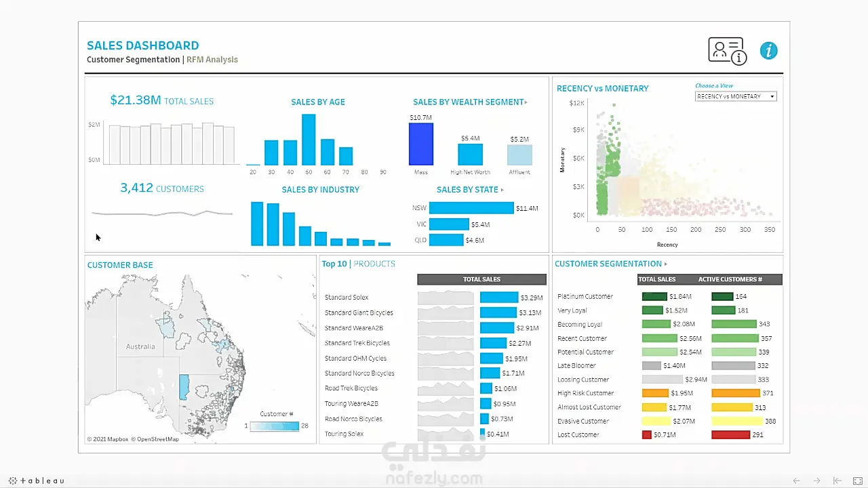This screenshot has height=488, width=868.
Task: Switch to RFM Analysis view
Action: [x=212, y=60]
